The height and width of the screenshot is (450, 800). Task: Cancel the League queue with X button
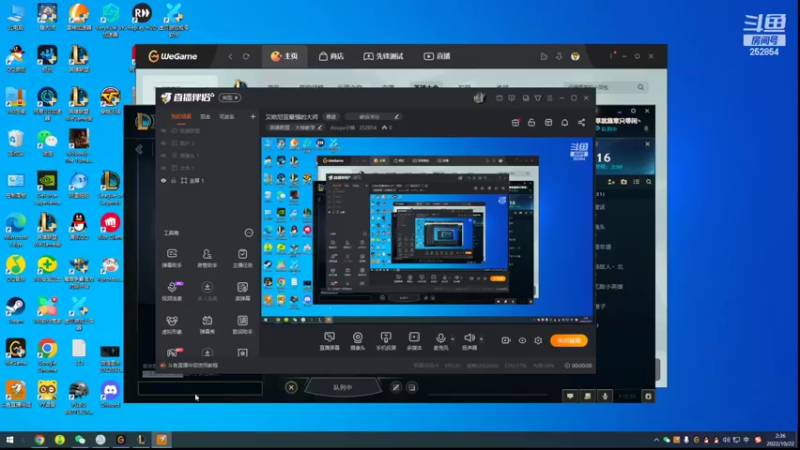[x=291, y=387]
